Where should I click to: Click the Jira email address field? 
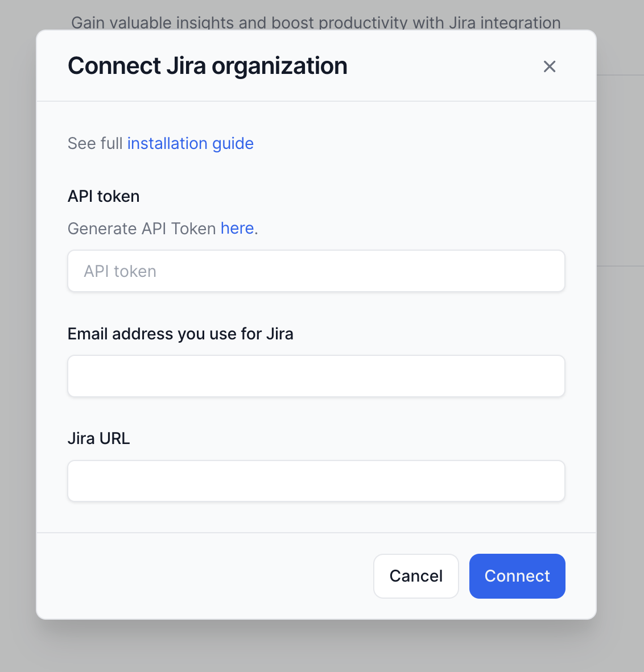click(316, 376)
